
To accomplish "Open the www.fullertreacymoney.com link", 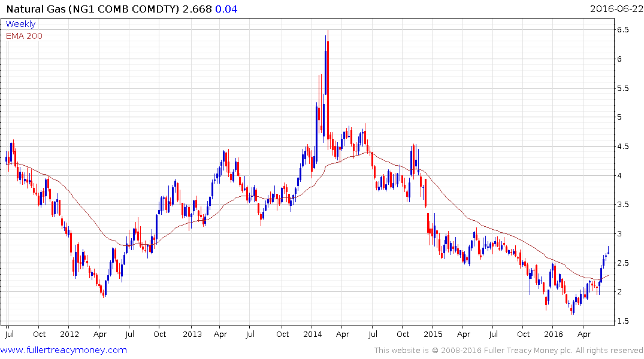I will (x=64, y=350).
